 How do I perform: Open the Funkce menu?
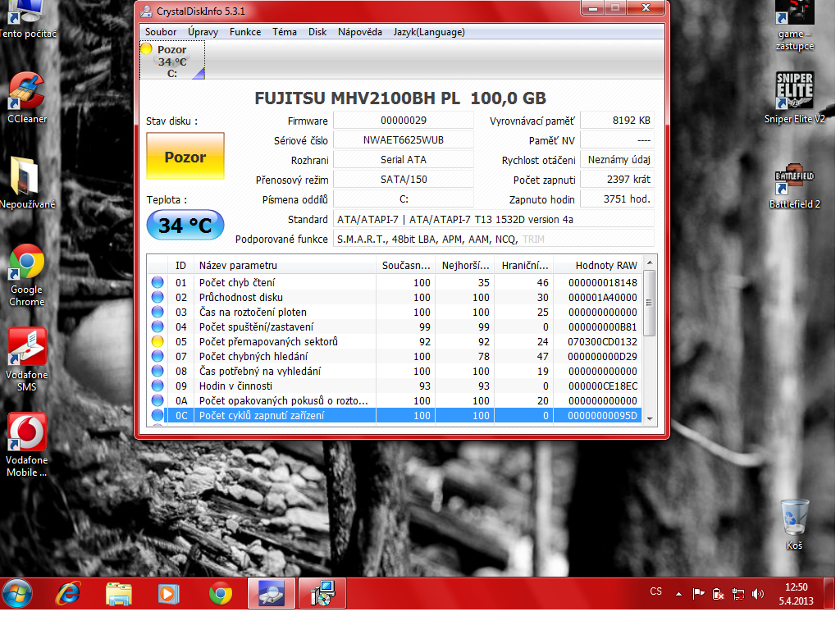pos(245,32)
